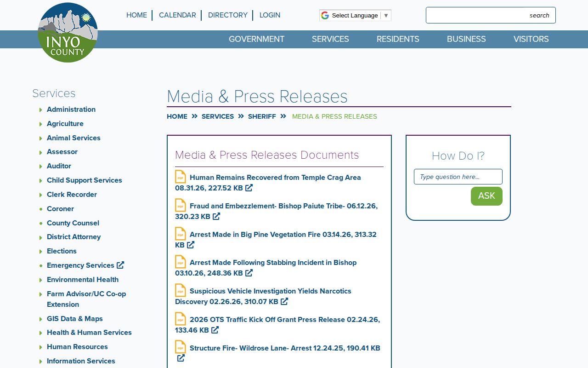Click external link icon below Structure Fire entry

181,358
